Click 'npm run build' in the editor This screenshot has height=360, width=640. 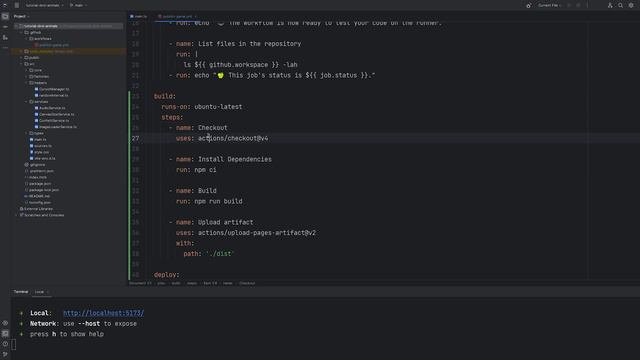click(x=218, y=201)
